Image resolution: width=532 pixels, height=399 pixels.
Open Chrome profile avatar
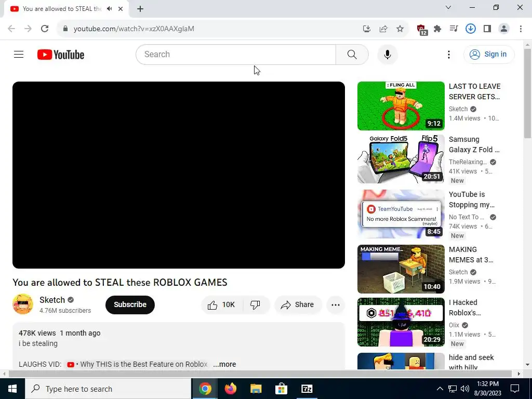click(504, 29)
